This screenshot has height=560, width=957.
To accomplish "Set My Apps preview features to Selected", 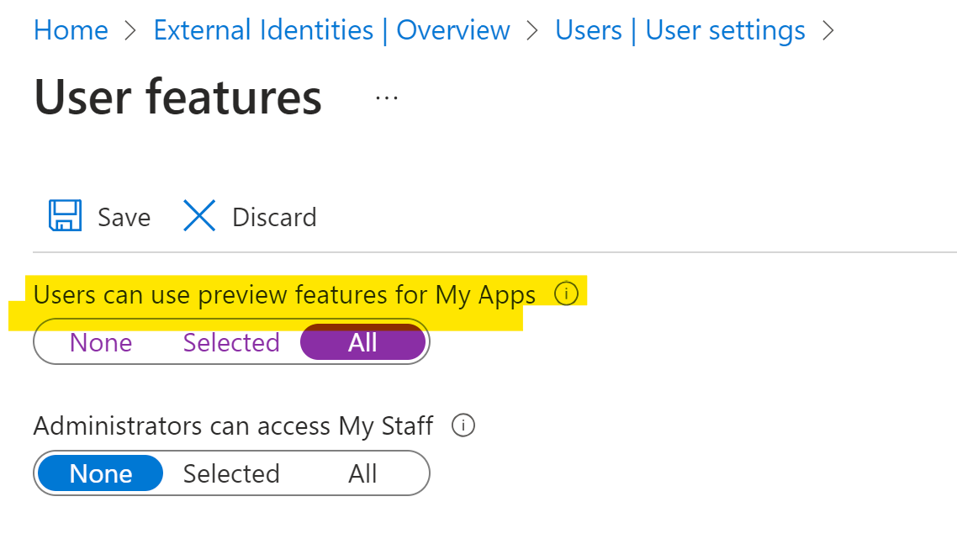I will [x=231, y=343].
